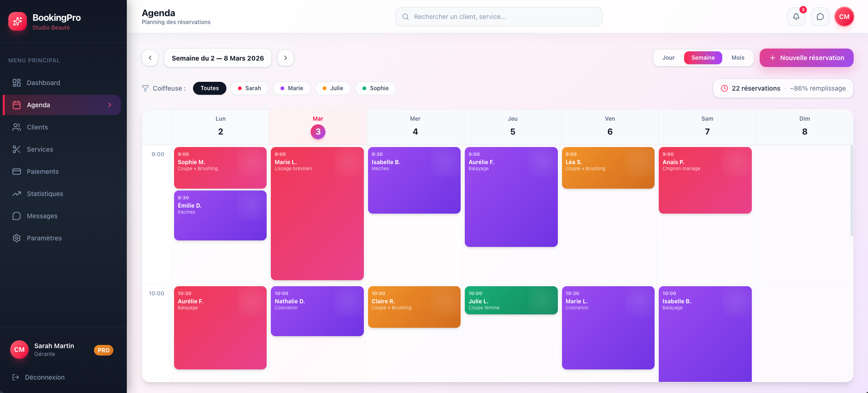
Task: Select the Toutes coiffeuse filter
Action: click(209, 88)
